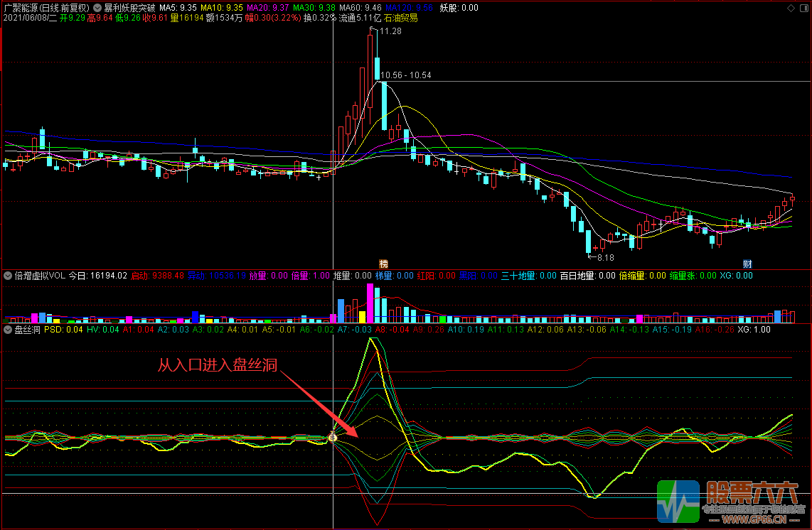Click the high price 高9.64
The height and width of the screenshot is (530, 812).
[x=100, y=18]
